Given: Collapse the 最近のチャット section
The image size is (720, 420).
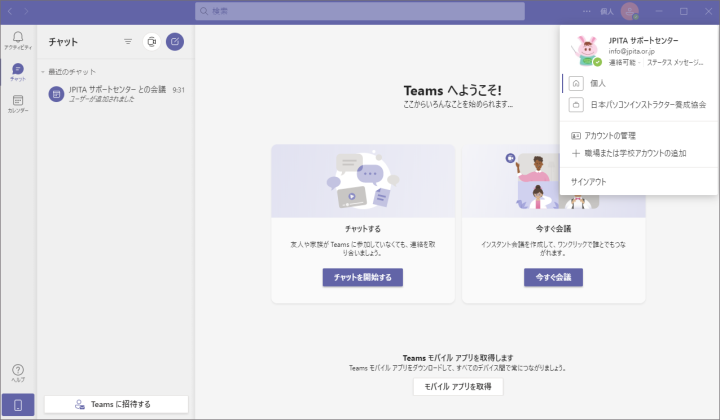Looking at the screenshot, I should tap(43, 73).
